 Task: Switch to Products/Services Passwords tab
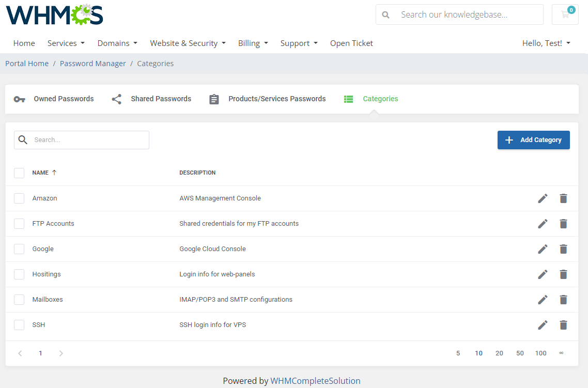pos(267,99)
